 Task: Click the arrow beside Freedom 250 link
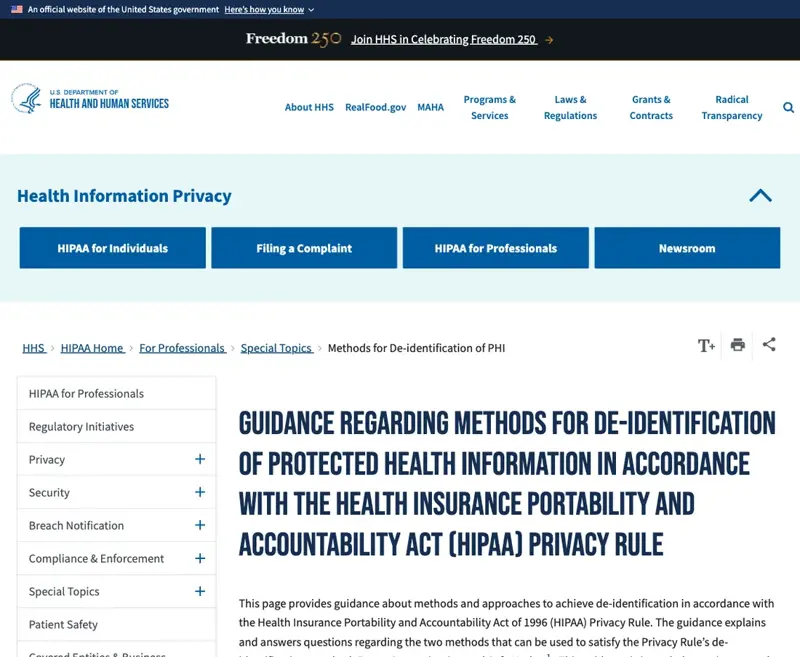[x=549, y=40]
